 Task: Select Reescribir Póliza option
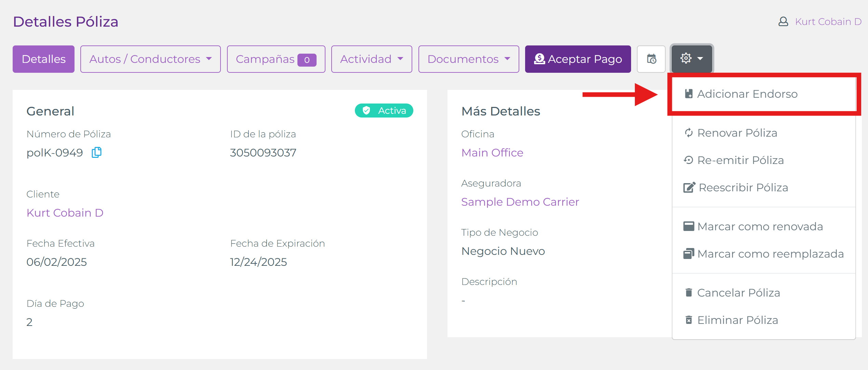pyautogui.click(x=743, y=188)
